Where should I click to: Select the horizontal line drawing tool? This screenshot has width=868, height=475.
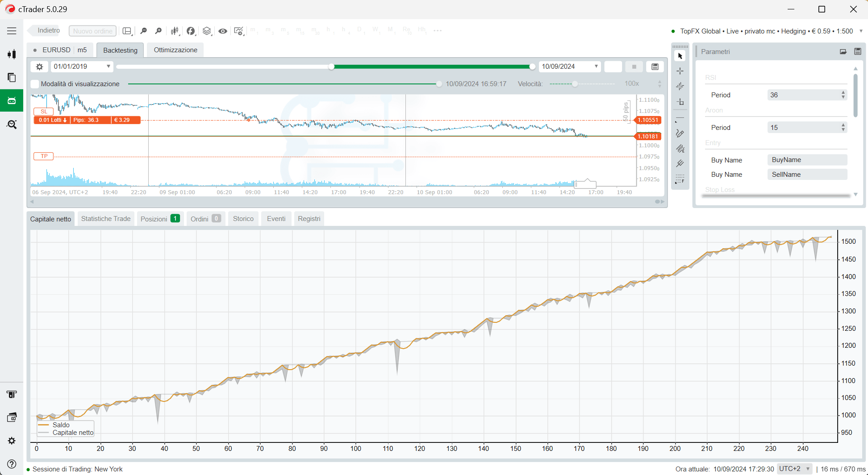pyautogui.click(x=680, y=118)
